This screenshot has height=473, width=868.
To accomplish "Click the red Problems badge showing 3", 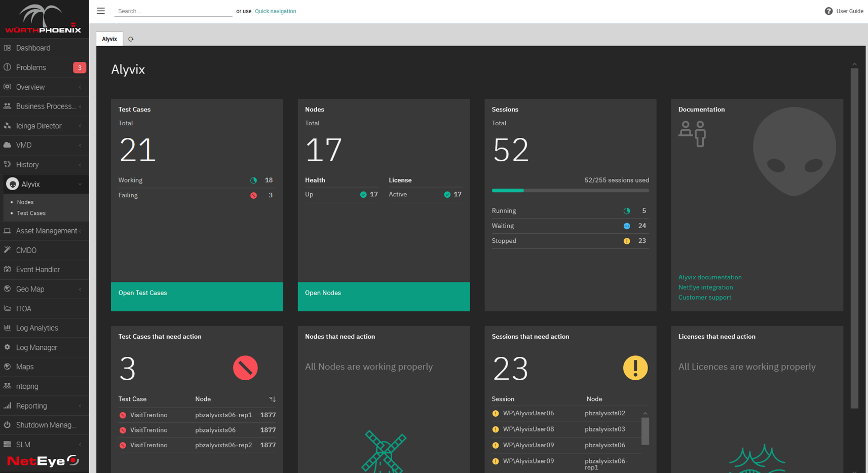I will (x=80, y=67).
